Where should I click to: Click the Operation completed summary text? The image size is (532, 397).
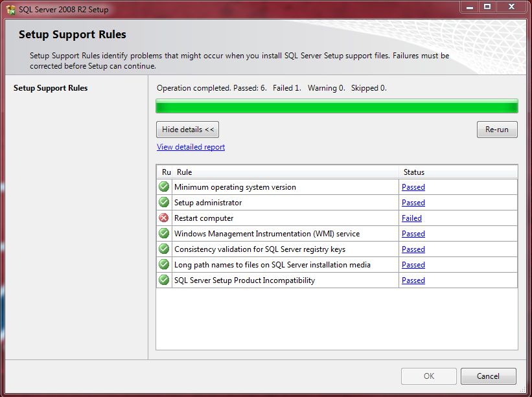click(x=272, y=88)
